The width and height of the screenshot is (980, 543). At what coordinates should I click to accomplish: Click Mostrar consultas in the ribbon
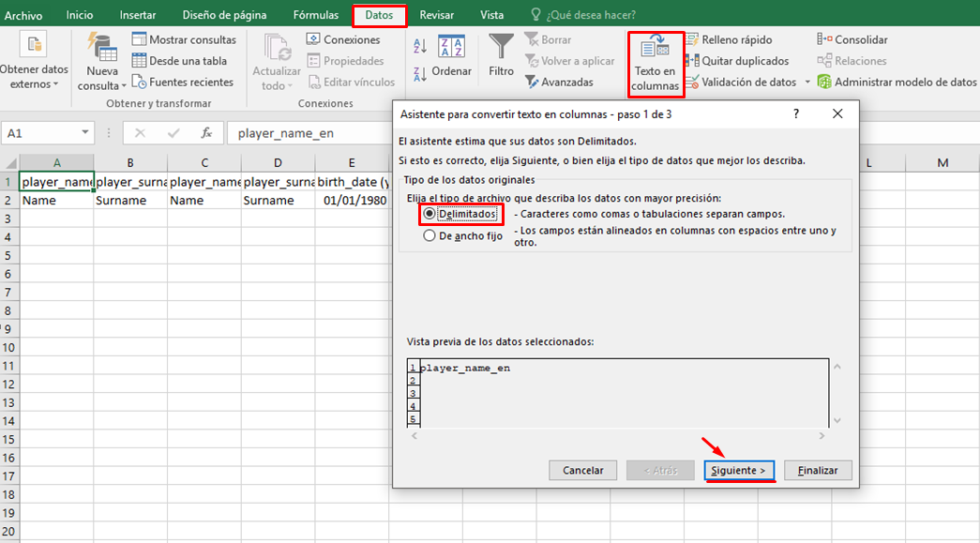point(185,39)
